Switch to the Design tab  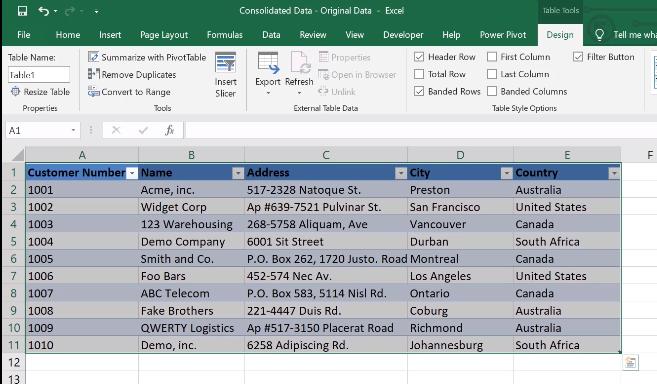coord(560,35)
